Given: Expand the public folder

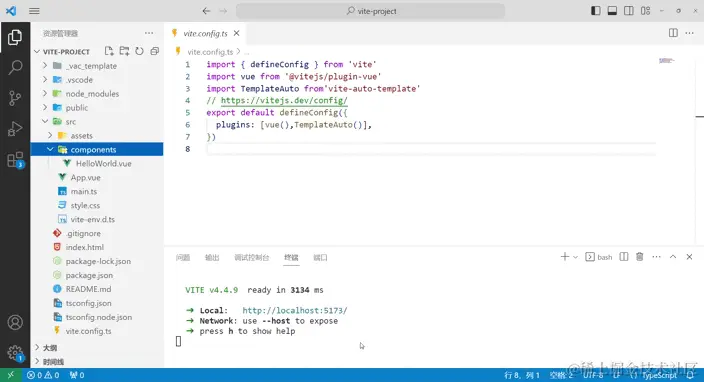Looking at the screenshot, I should pyautogui.click(x=44, y=107).
